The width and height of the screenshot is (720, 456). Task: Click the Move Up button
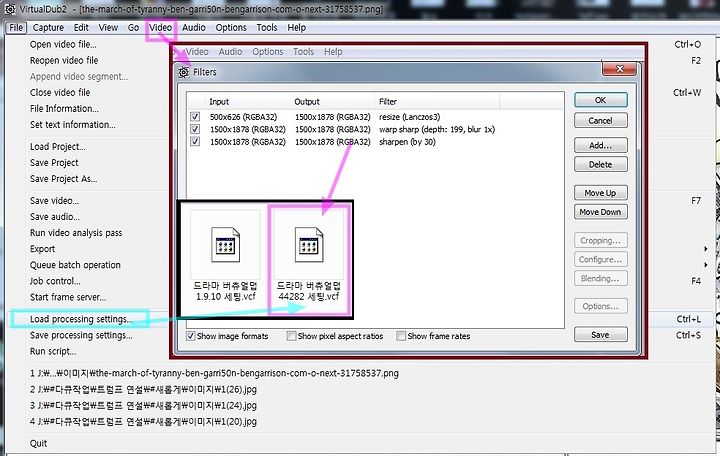[x=601, y=193]
